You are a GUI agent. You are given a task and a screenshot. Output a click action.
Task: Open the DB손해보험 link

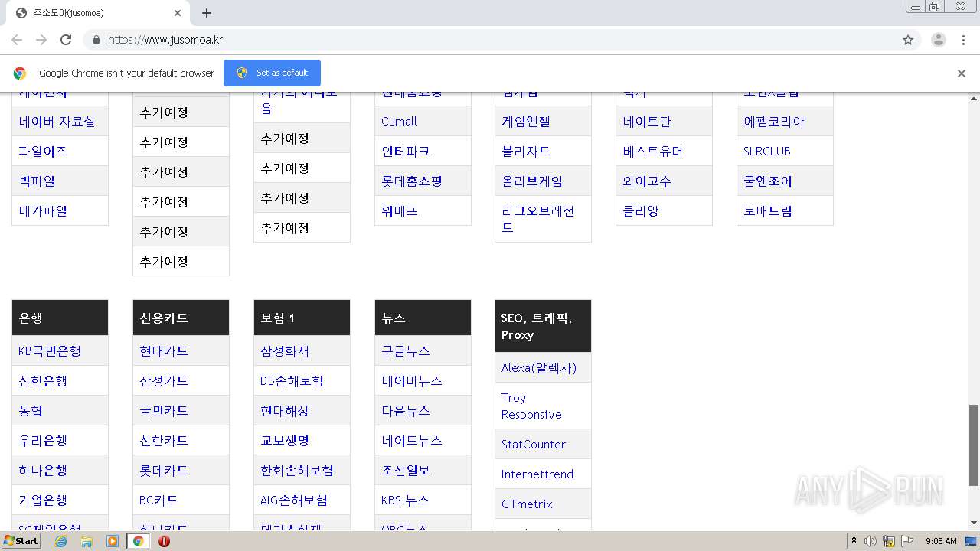292,381
